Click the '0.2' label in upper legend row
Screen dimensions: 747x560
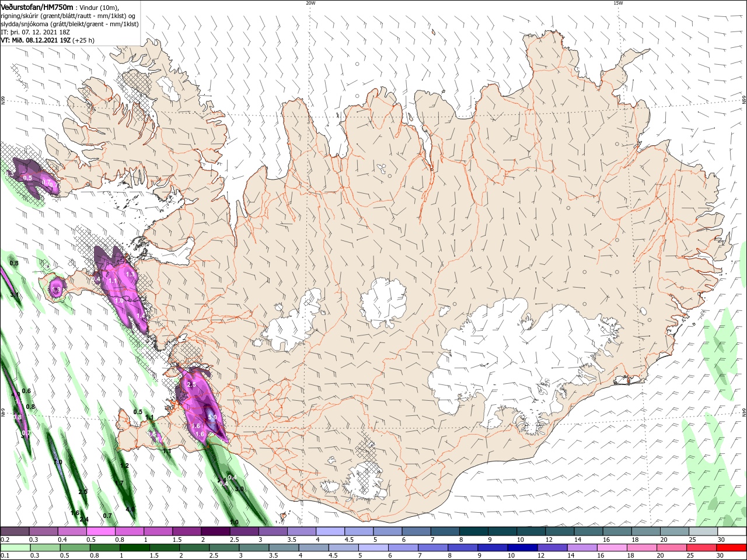pos(5,540)
